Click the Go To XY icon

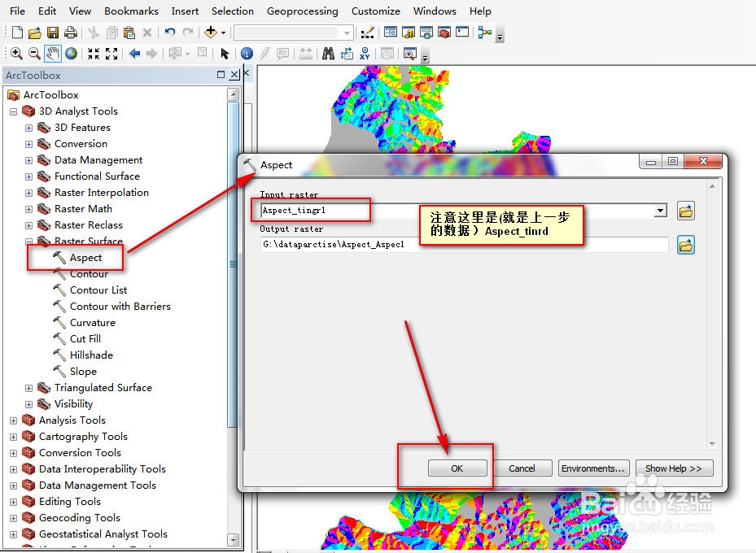365,54
